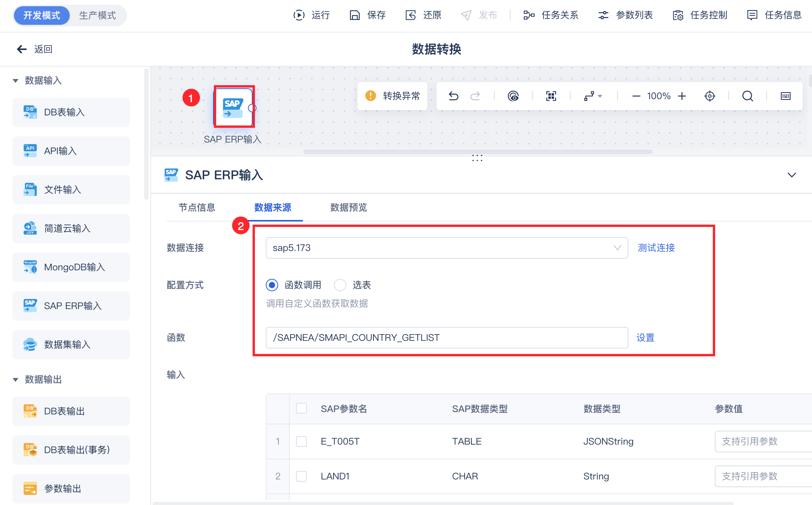Click the keyboard shortcuts icon
The image size is (812, 505).
pos(785,96)
